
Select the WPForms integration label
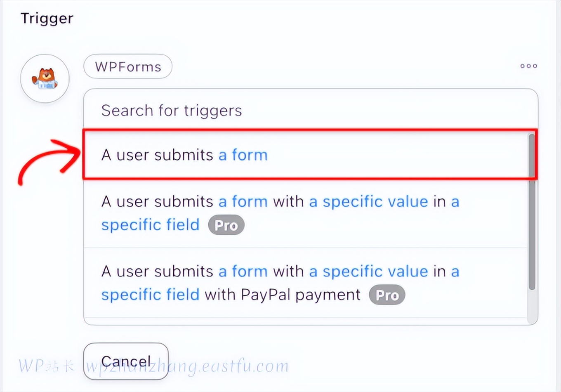pyautogui.click(x=128, y=66)
